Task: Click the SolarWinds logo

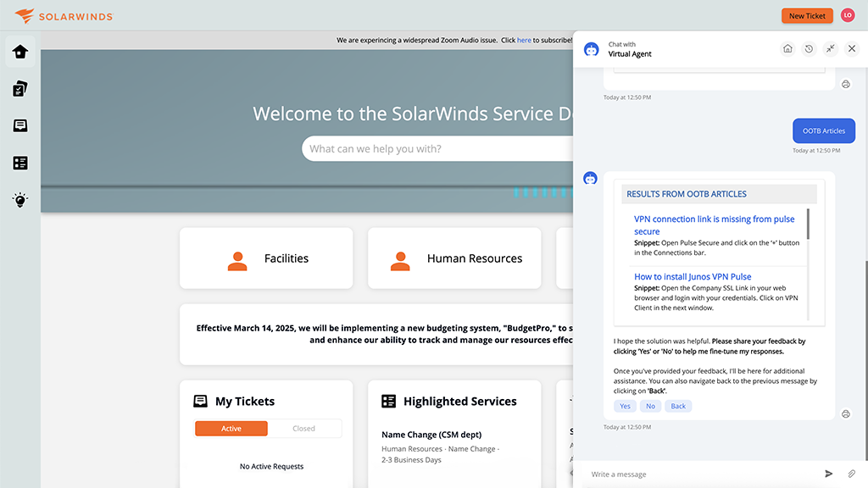Action: click(64, 16)
